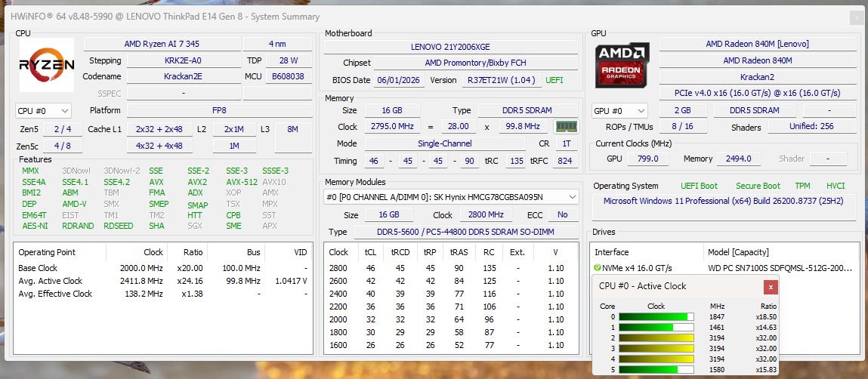Click the SSE4A feature label

pos(34,181)
